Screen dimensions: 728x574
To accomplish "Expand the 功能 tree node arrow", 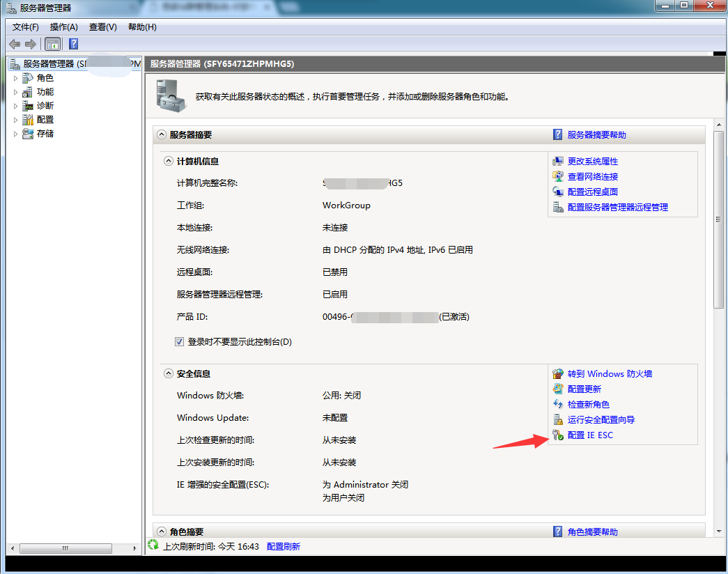I will click(15, 92).
